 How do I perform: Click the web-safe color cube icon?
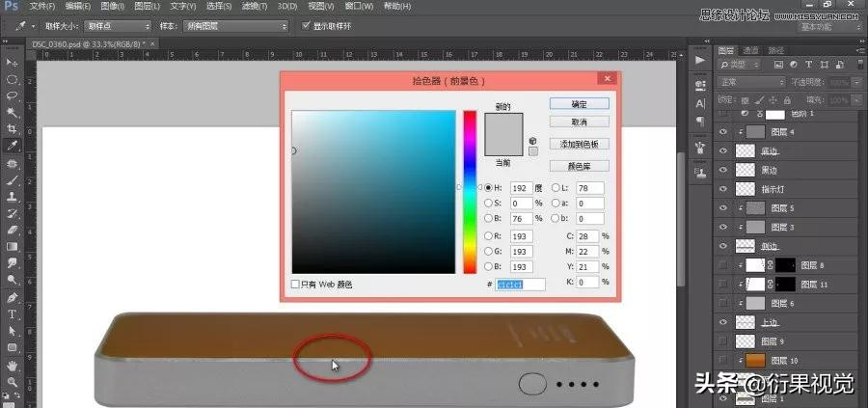click(533, 141)
